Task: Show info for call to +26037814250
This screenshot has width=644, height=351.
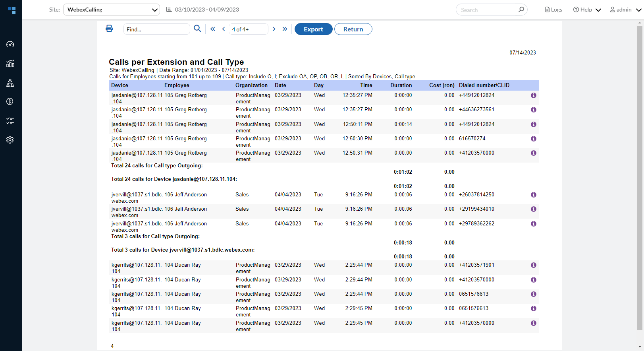Action: coord(534,195)
